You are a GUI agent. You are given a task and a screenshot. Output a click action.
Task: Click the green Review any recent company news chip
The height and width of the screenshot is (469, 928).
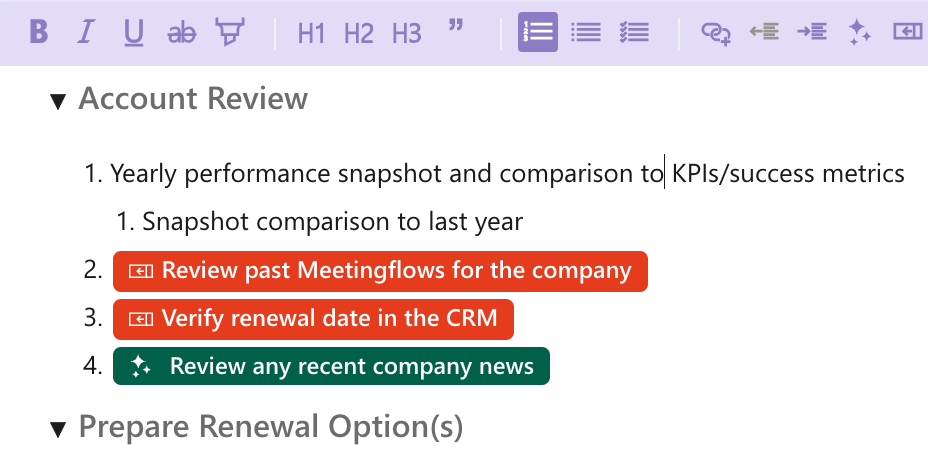[x=331, y=366]
